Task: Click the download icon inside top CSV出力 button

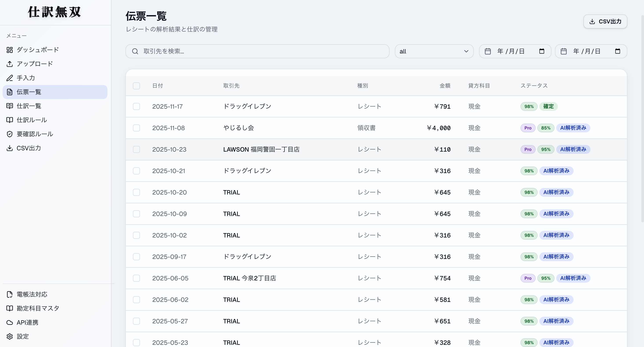Action: point(592,22)
